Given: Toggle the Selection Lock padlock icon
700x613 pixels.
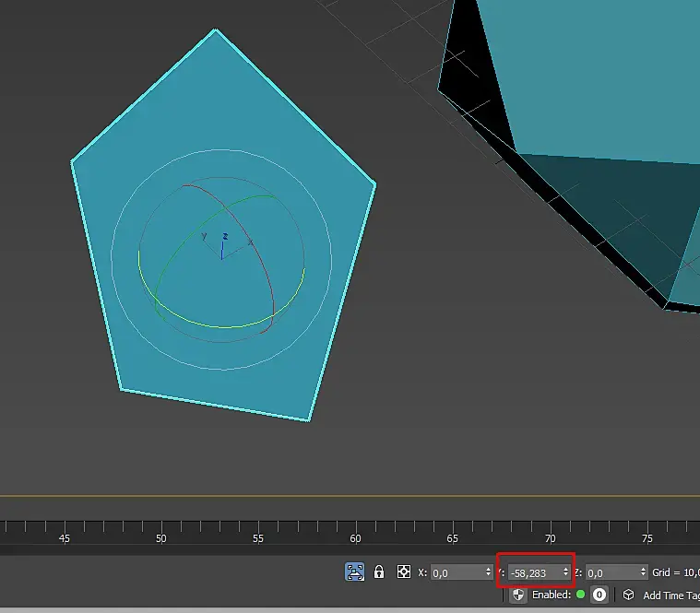Looking at the screenshot, I should point(379,572).
